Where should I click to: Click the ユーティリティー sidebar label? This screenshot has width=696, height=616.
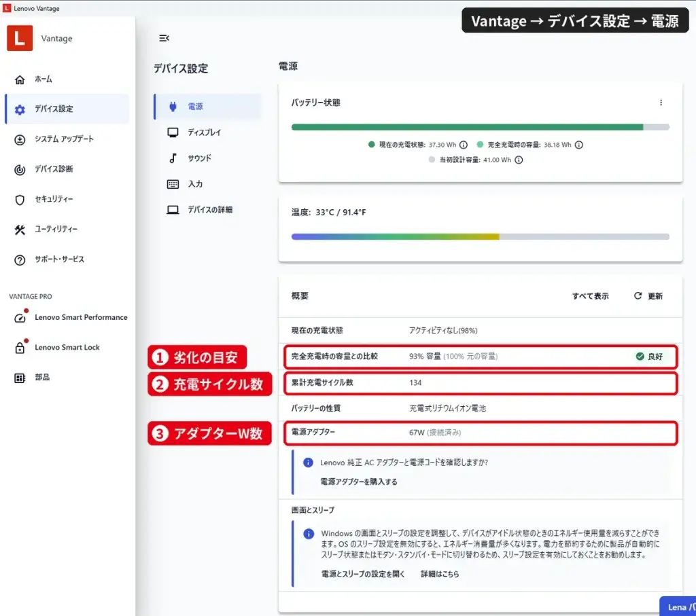pyautogui.click(x=56, y=230)
